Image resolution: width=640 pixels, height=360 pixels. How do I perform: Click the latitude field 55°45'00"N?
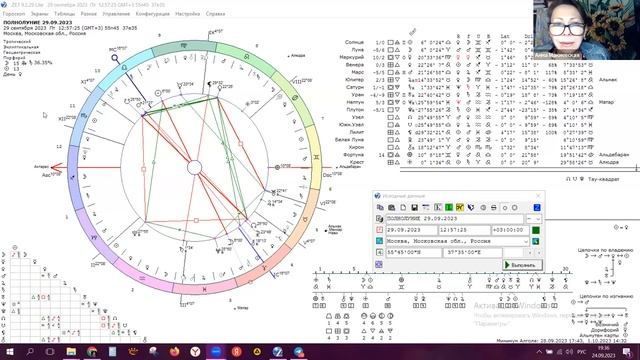[x=414, y=253]
